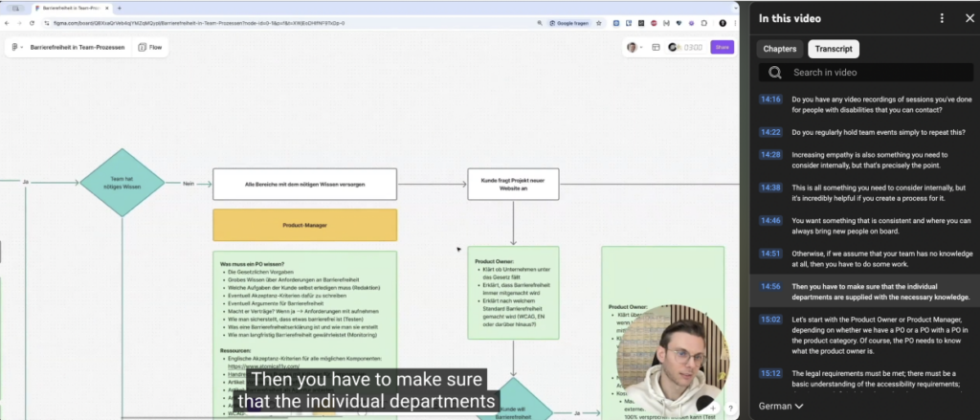Jump to transcript timestamp 14:28
The width and height of the screenshot is (980, 420).
770,154
